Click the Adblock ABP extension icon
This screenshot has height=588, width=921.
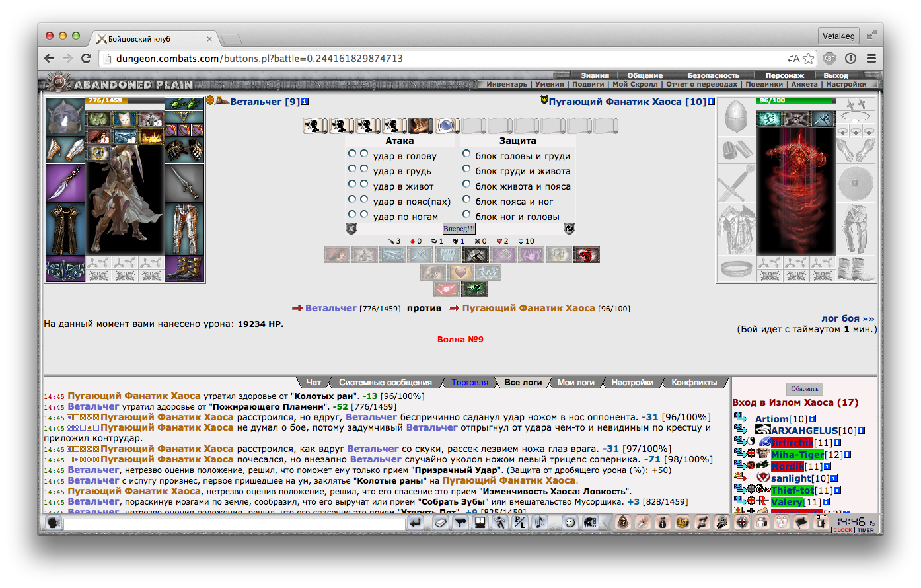(830, 58)
